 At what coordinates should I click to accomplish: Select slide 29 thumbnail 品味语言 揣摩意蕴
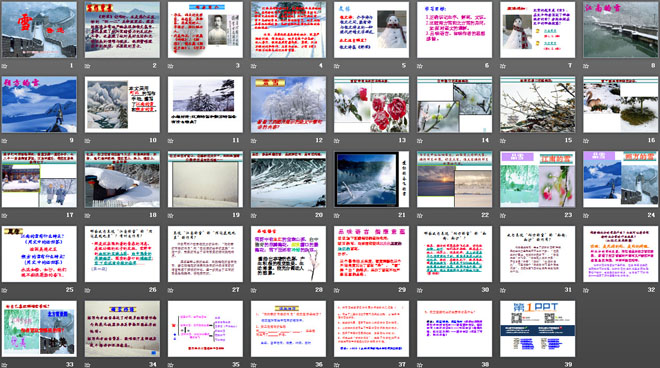click(x=371, y=254)
